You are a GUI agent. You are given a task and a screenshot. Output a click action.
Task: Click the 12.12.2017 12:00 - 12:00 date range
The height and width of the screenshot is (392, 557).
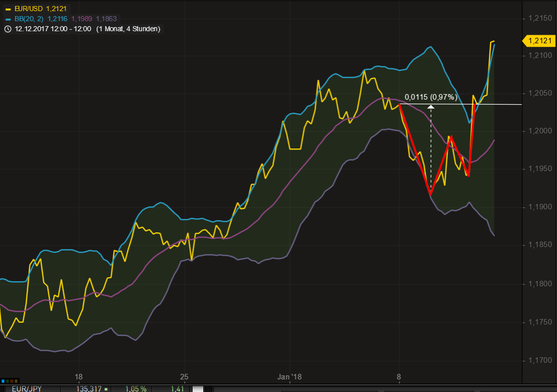pyautogui.click(x=53, y=29)
